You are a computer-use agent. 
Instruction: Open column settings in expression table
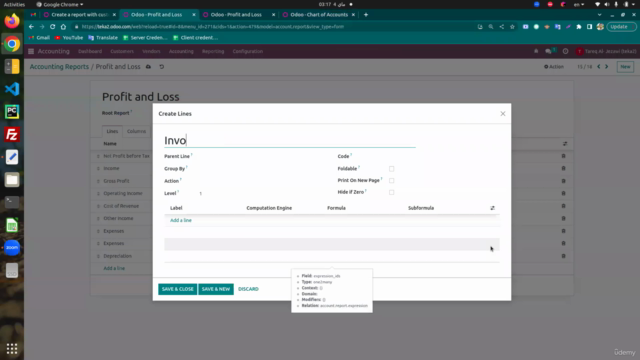click(x=492, y=208)
